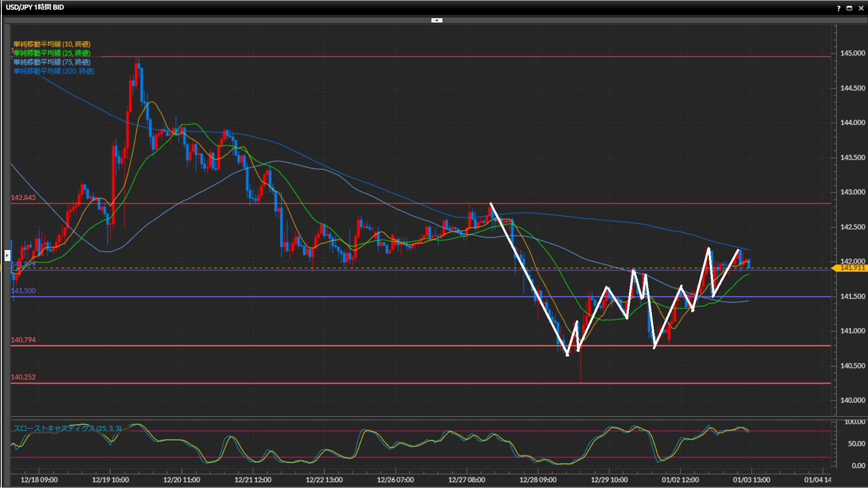This screenshot has width=868, height=488.
Task: Expand the left side panel arrow handle
Action: (7, 256)
